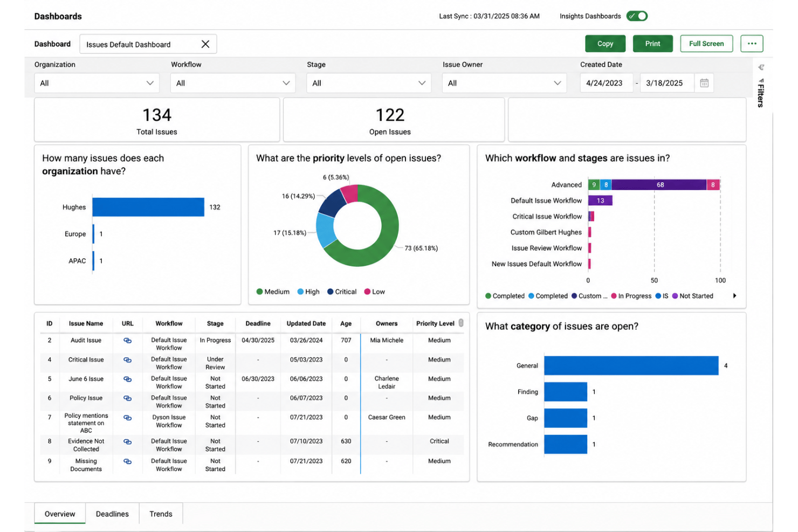Open URL link icon for Missing Documents
Screen dimensions: 798x532
click(127, 461)
